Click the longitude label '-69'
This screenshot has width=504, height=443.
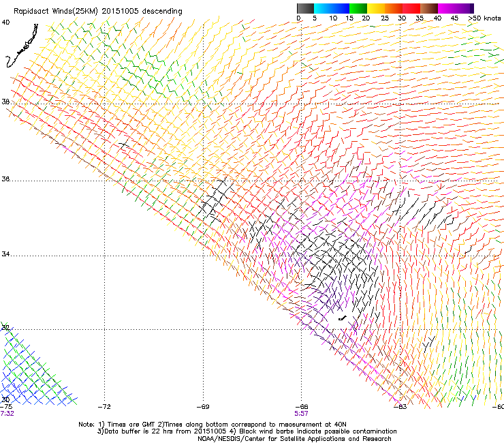[x=203, y=407]
